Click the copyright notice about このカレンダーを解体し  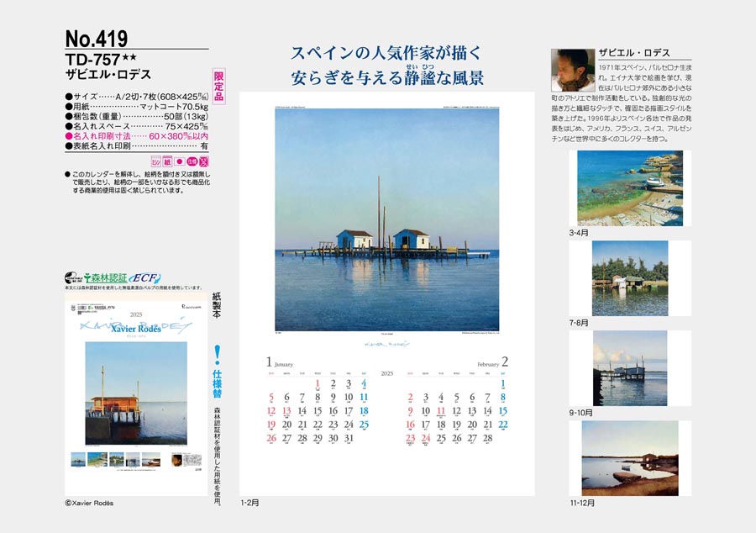click(138, 182)
